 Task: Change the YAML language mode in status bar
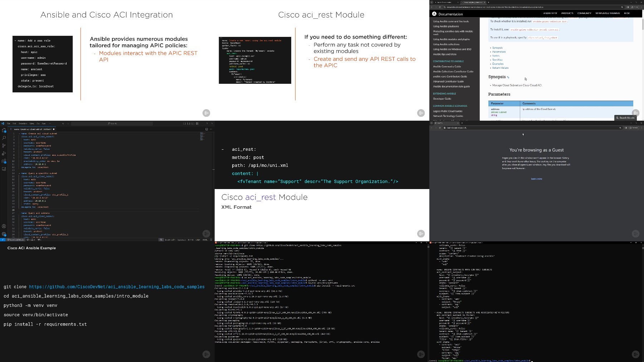(x=205, y=240)
